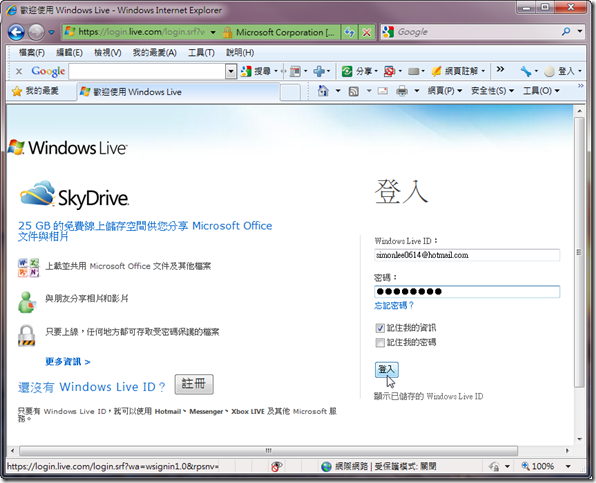Viewport: 596px width, 483px height.
Task: Open the 安全性(S) command menu
Action: click(493, 91)
